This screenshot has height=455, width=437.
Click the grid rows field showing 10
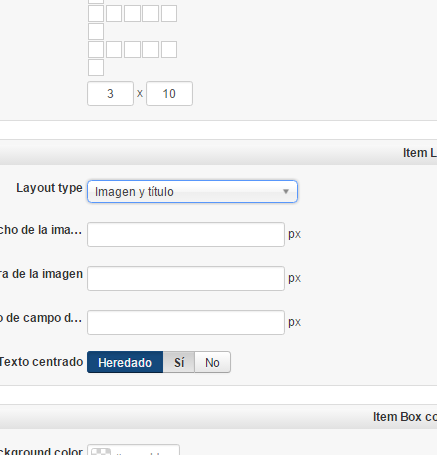click(x=169, y=94)
